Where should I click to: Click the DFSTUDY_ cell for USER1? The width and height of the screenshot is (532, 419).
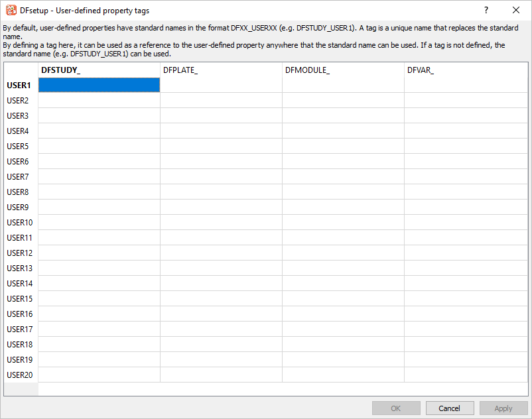(99, 85)
